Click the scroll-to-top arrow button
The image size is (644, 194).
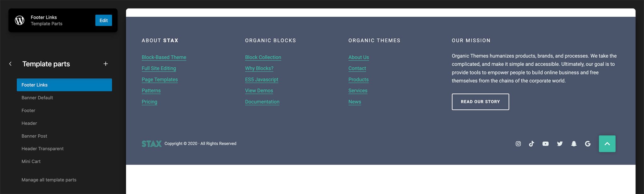point(607,144)
